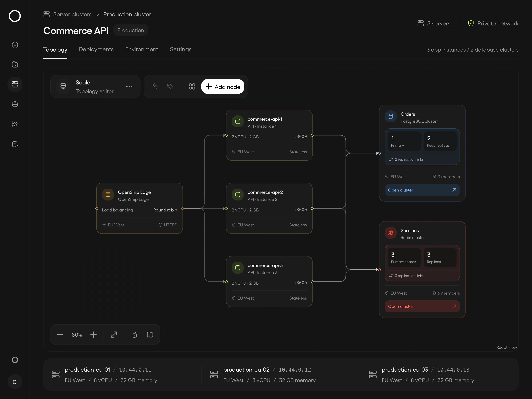Click the 80% zoom level value

point(77,335)
